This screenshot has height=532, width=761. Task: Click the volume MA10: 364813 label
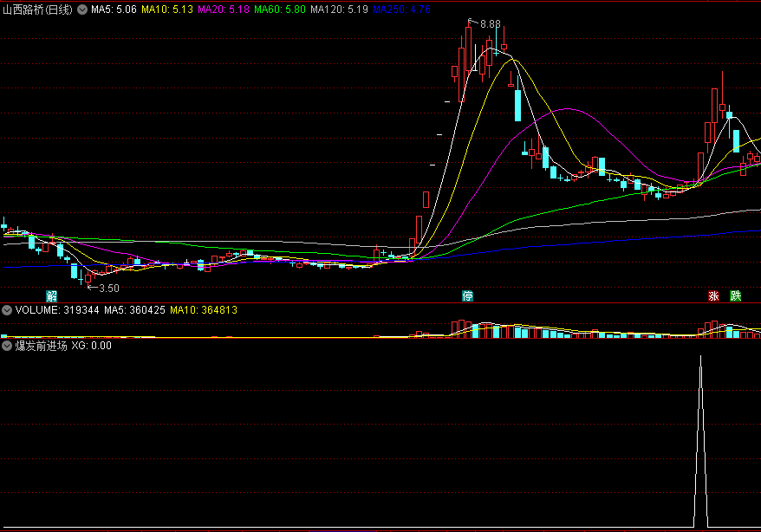pos(204,310)
